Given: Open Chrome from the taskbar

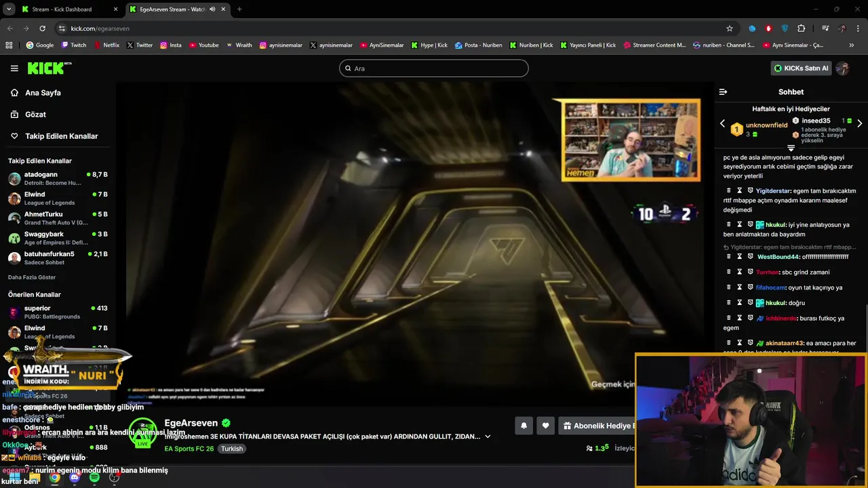Looking at the screenshot, I should (x=54, y=478).
